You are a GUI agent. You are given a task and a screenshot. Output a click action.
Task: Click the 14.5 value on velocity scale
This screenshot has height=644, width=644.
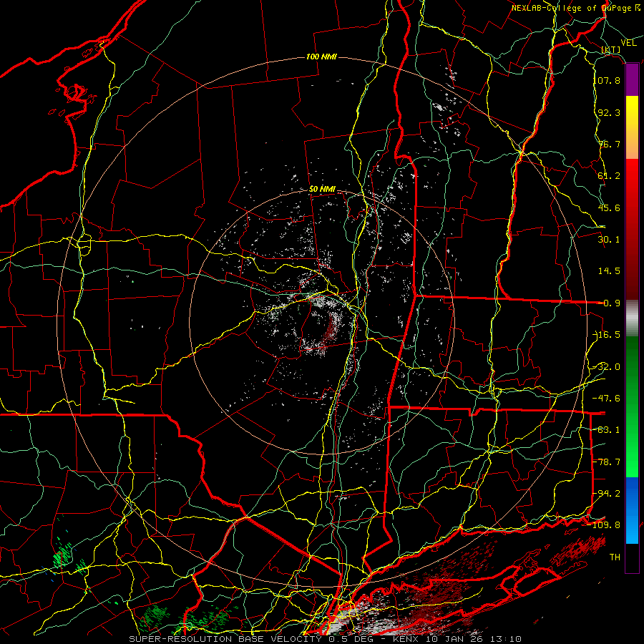[x=609, y=271]
